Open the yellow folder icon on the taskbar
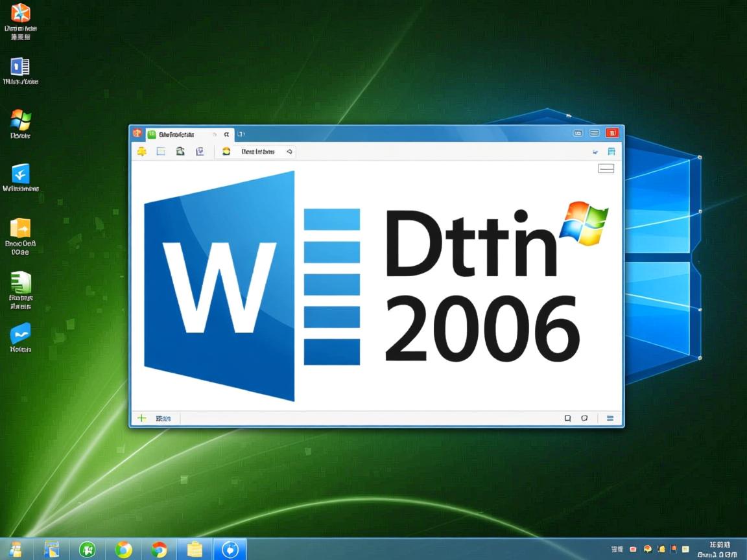 click(195, 550)
